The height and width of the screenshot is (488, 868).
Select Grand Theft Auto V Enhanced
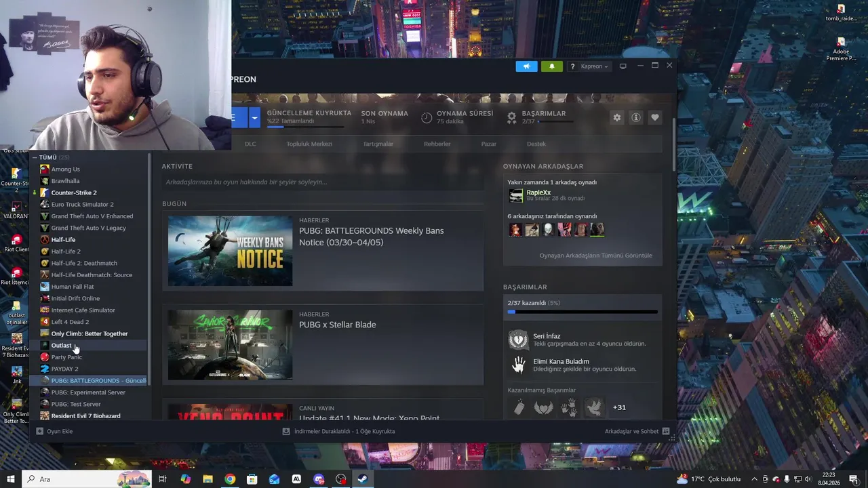coord(90,216)
